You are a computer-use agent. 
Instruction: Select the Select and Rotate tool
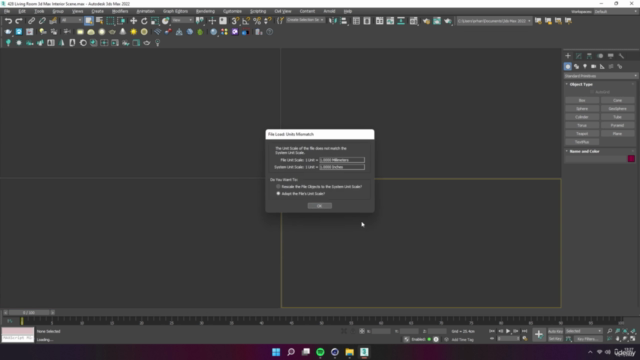pyautogui.click(x=144, y=21)
